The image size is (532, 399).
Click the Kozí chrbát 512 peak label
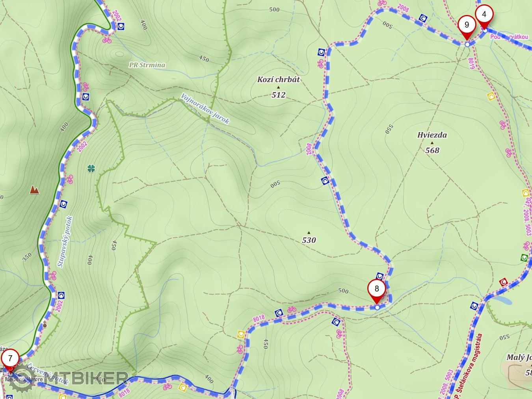coord(279,87)
